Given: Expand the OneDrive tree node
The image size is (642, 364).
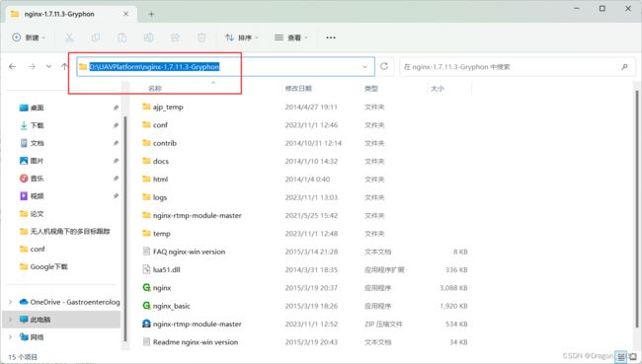Looking at the screenshot, I should (x=10, y=302).
